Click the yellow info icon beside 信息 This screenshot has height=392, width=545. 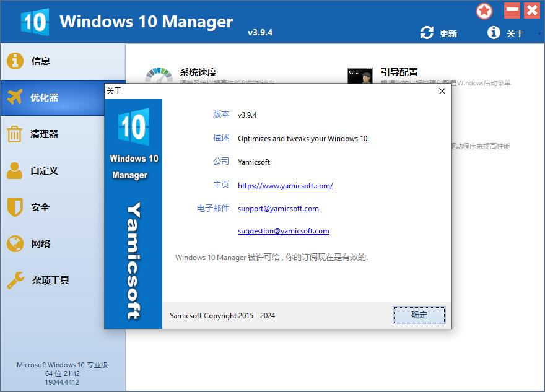click(x=15, y=61)
